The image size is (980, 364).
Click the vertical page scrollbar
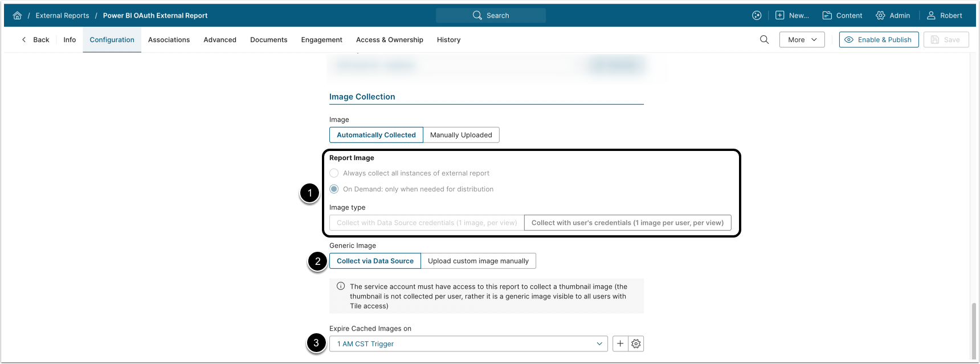pyautogui.click(x=974, y=330)
